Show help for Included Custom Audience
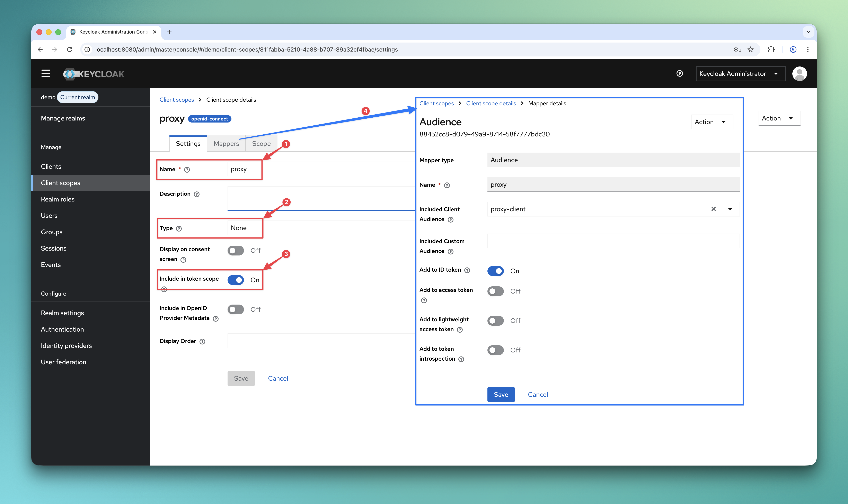 tap(451, 252)
